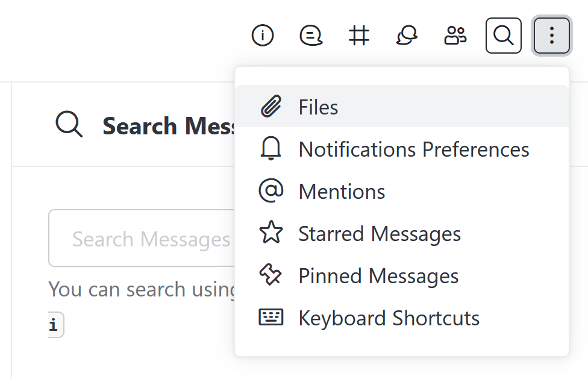Select Pinned Messages from the menu
Screen dimensions: 588x379
[378, 276]
